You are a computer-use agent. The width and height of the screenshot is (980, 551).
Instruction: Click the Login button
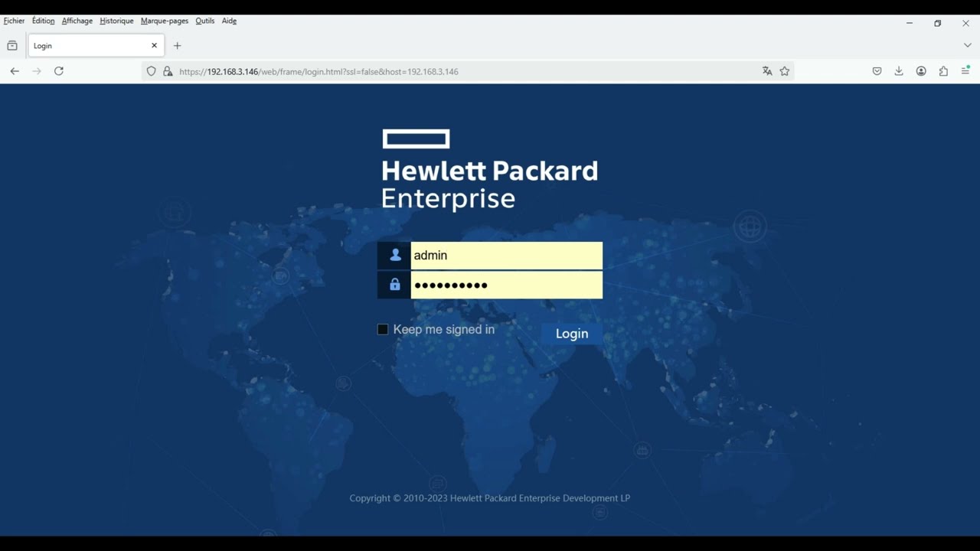[572, 334]
